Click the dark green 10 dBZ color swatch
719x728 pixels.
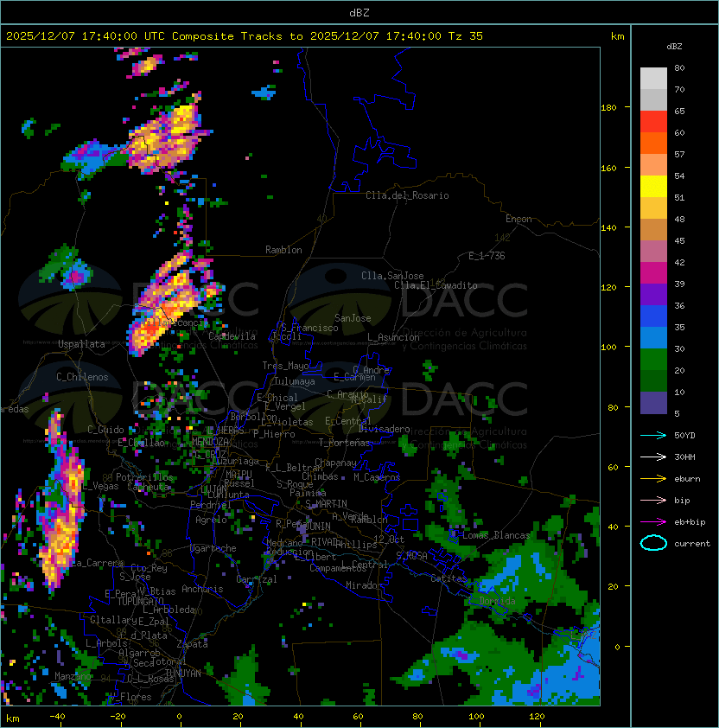653,381
